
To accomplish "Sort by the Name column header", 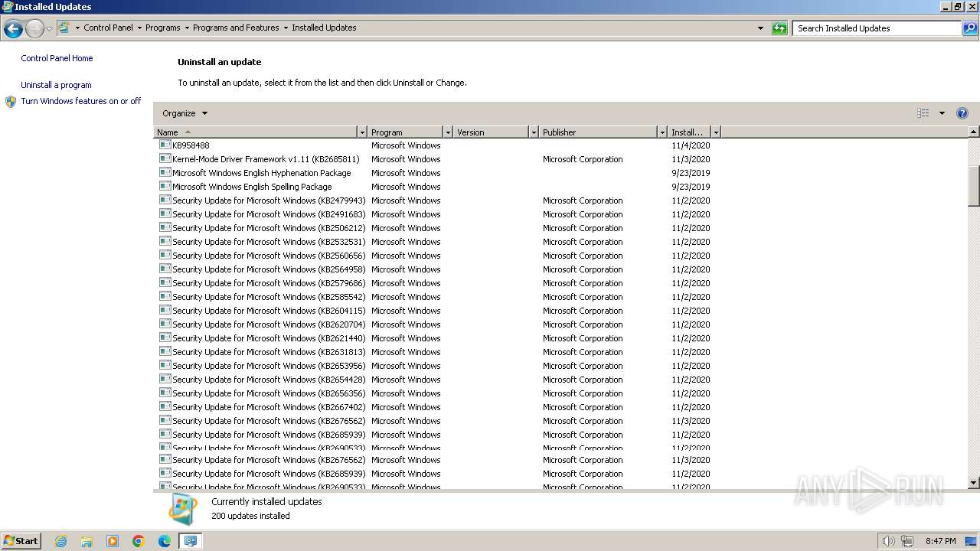I will click(255, 132).
